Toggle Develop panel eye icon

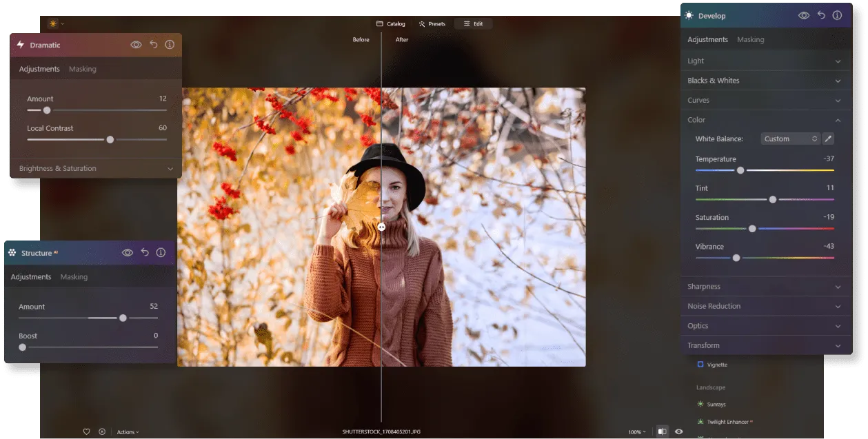tap(804, 15)
